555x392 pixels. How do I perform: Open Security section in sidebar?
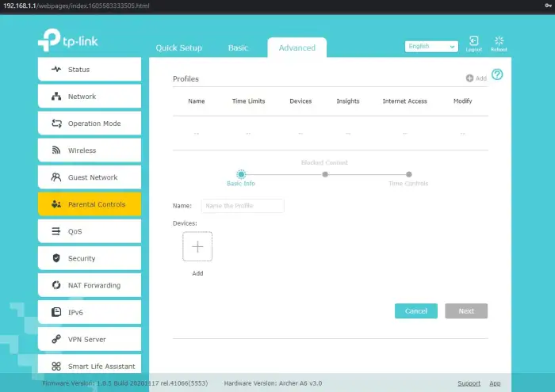pyautogui.click(x=89, y=258)
